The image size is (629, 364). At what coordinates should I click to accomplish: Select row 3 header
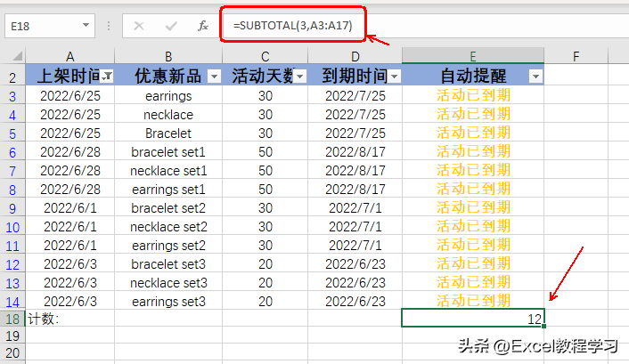tap(12, 96)
